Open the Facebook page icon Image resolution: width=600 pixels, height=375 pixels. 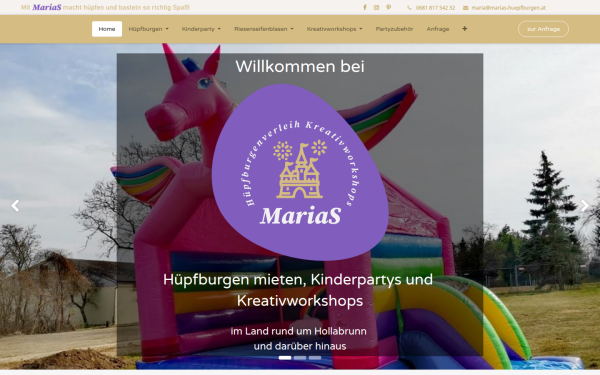click(365, 8)
